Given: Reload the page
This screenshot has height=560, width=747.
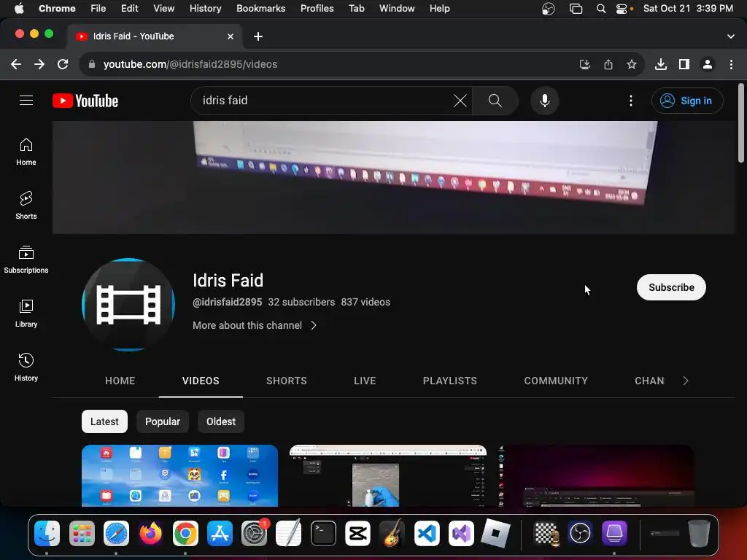Looking at the screenshot, I should coord(63,64).
